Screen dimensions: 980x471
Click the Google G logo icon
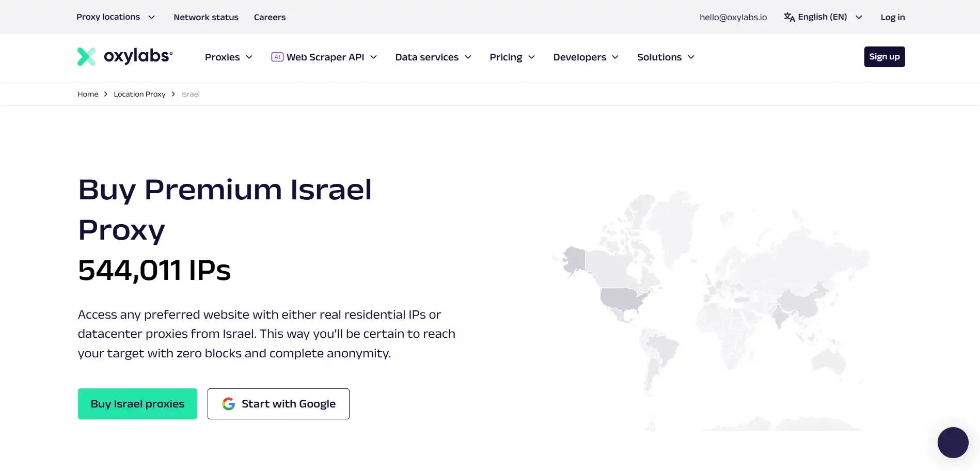(x=229, y=404)
